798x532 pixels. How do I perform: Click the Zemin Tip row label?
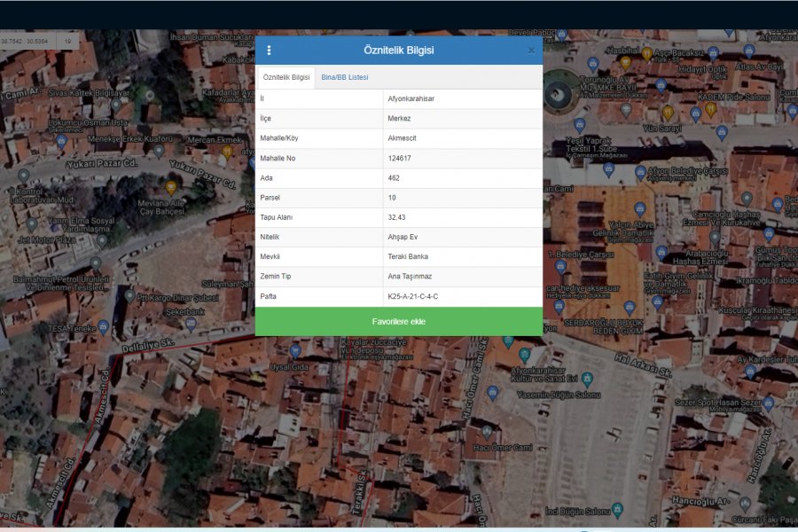coord(276,277)
